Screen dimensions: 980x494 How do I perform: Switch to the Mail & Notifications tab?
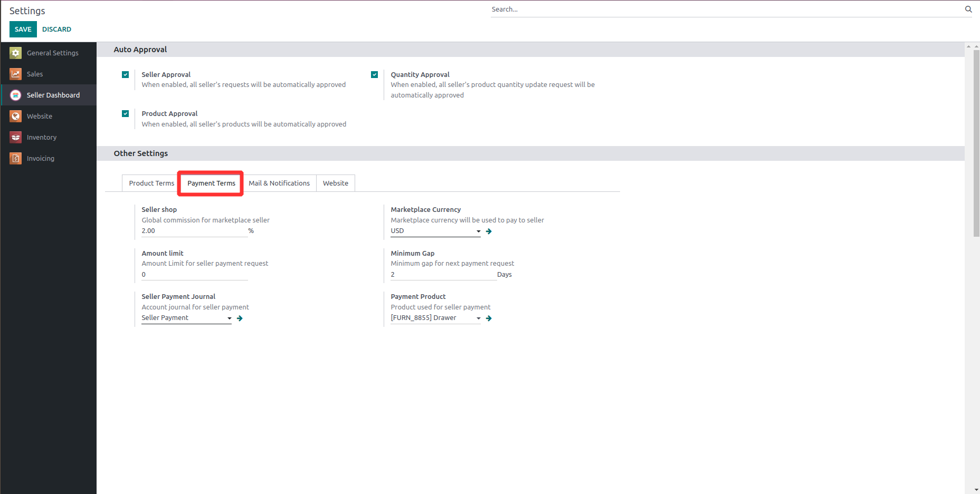[x=279, y=183]
